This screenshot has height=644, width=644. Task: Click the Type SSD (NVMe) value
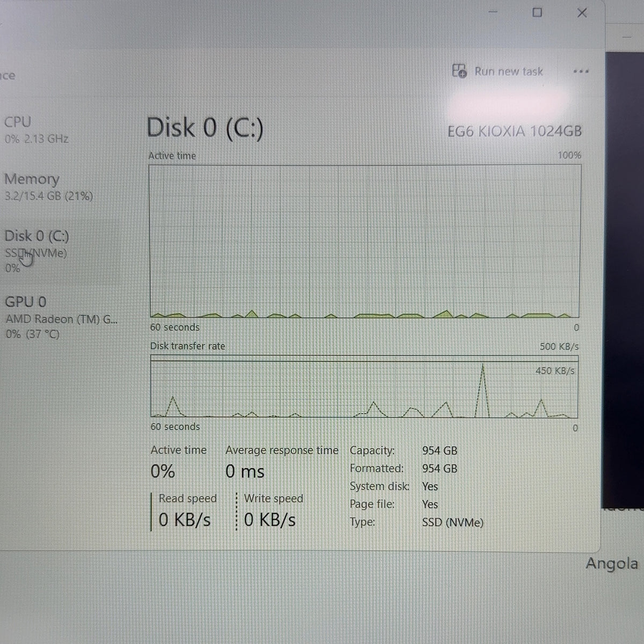(x=452, y=522)
